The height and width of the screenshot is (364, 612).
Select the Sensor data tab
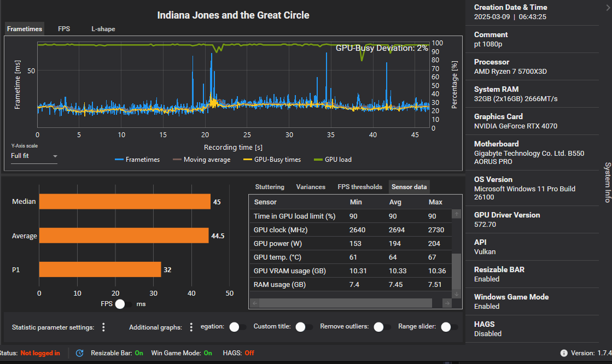(x=409, y=187)
